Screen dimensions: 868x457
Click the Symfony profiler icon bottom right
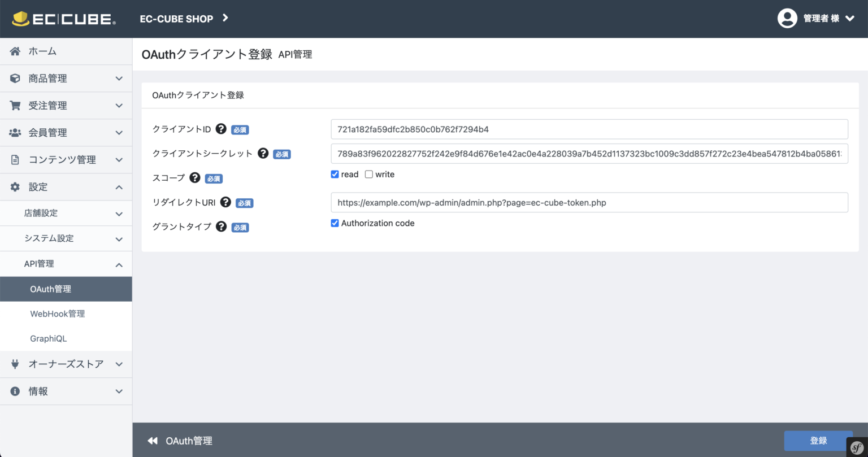tap(858, 447)
